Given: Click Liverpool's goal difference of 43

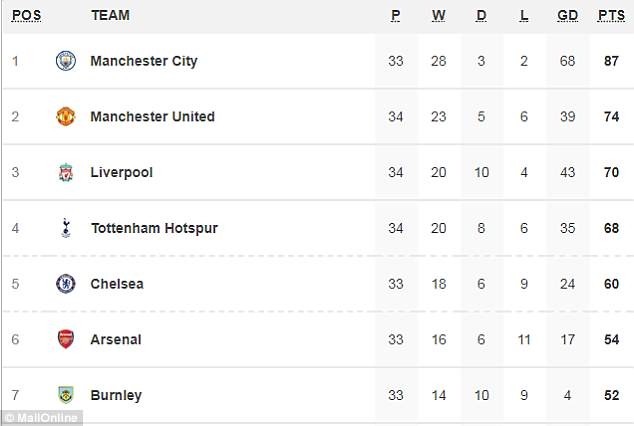Looking at the screenshot, I should [x=567, y=173].
